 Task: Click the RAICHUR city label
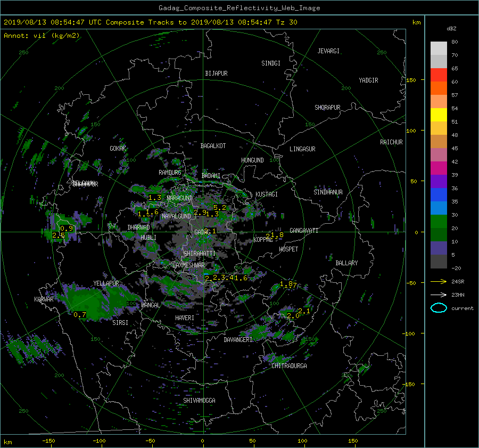[391, 142]
